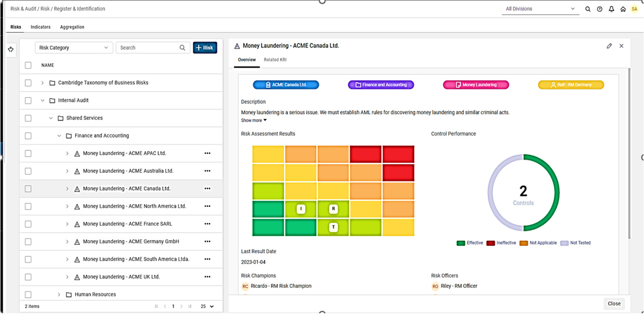Click the Close button at bottom right
Screen dimensions: 644x333
click(614, 304)
